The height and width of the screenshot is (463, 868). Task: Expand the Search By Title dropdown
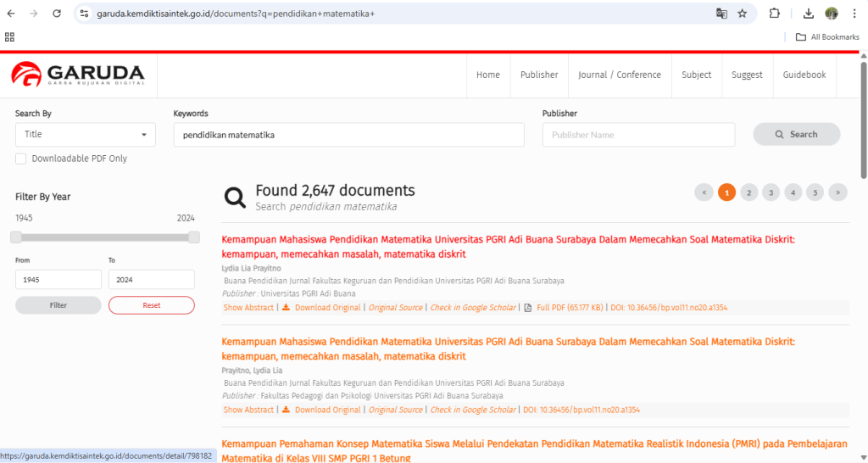point(85,135)
